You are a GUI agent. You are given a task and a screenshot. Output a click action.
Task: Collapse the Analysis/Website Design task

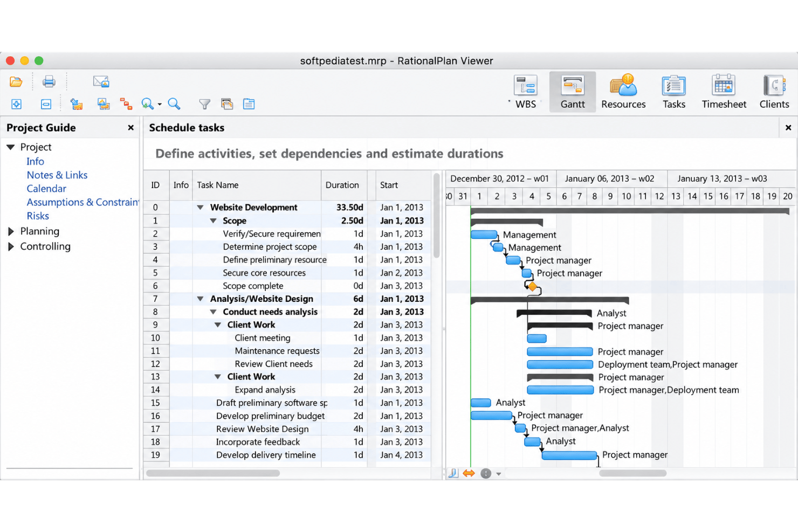click(x=200, y=299)
